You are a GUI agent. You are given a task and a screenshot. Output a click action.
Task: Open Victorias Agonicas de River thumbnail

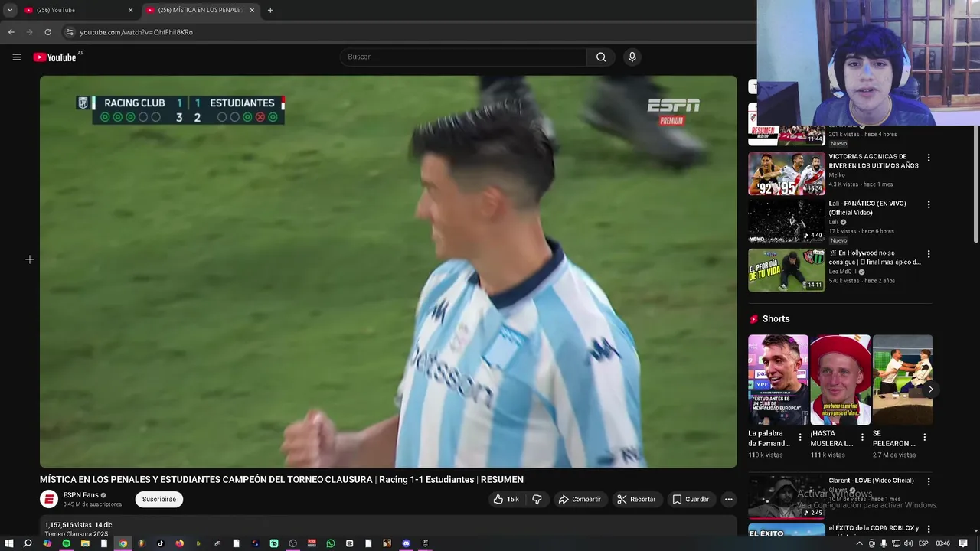point(786,173)
